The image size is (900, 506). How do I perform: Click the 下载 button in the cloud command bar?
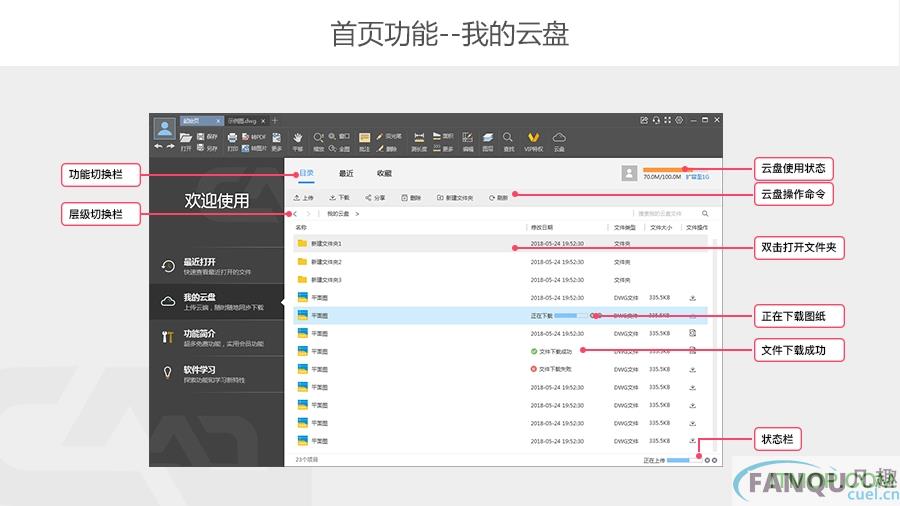coord(339,197)
